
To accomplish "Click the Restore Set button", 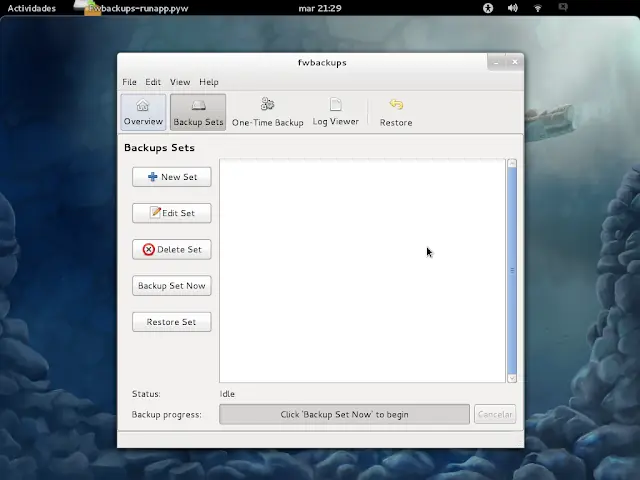I will point(172,322).
